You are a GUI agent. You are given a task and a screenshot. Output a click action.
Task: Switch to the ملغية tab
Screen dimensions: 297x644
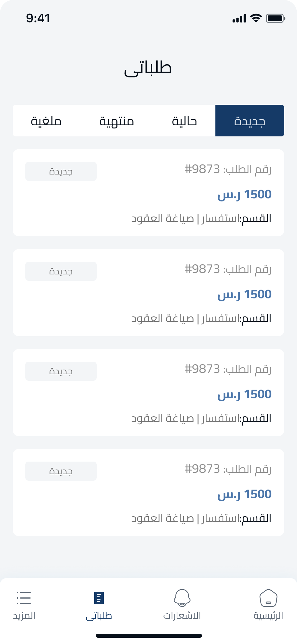46,121
